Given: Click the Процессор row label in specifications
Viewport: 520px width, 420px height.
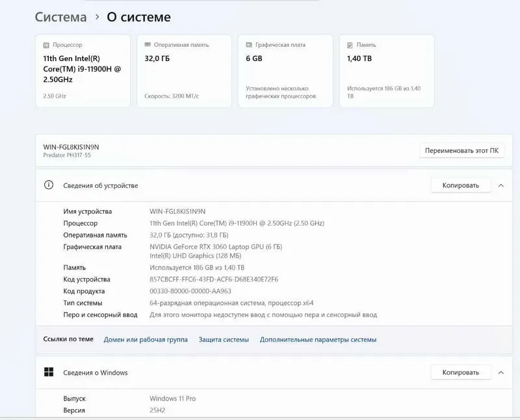Looking at the screenshot, I should click(x=80, y=223).
